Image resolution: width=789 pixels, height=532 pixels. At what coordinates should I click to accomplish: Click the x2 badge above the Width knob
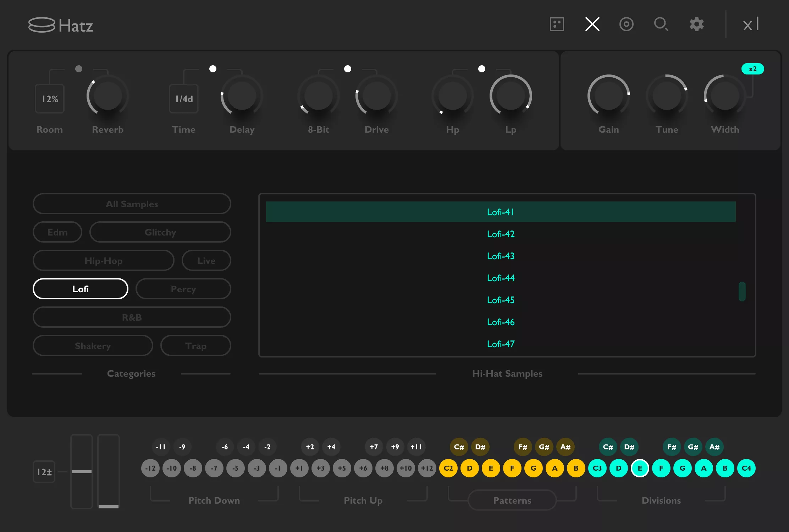click(x=752, y=68)
